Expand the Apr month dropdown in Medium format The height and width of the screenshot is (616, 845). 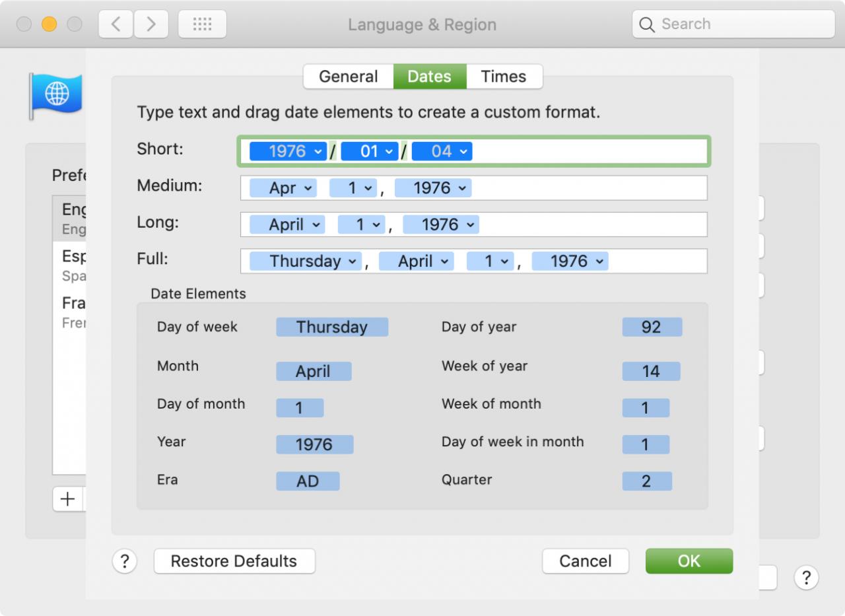283,188
